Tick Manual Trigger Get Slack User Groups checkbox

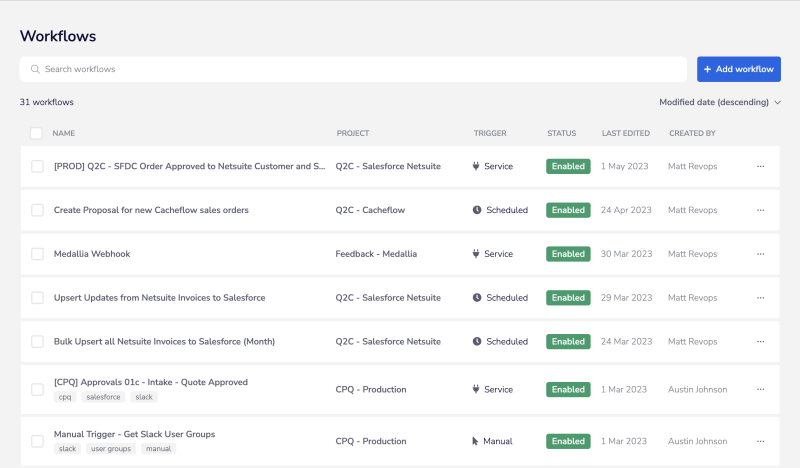(37, 441)
